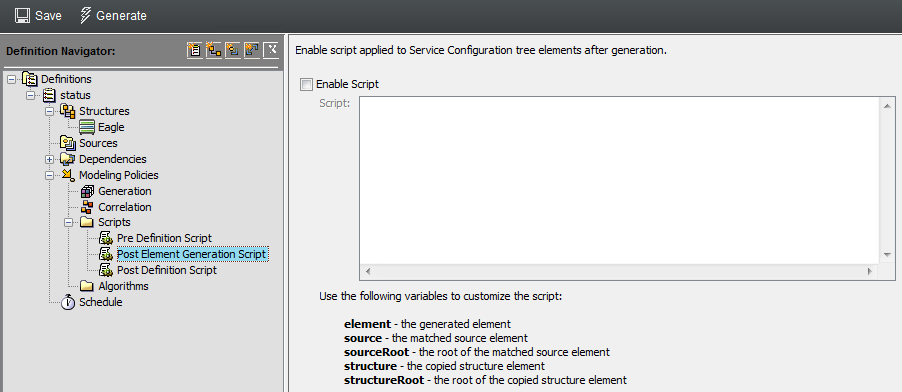Click the script area scroll down arrow
This screenshot has width=902, height=392.
[886, 255]
